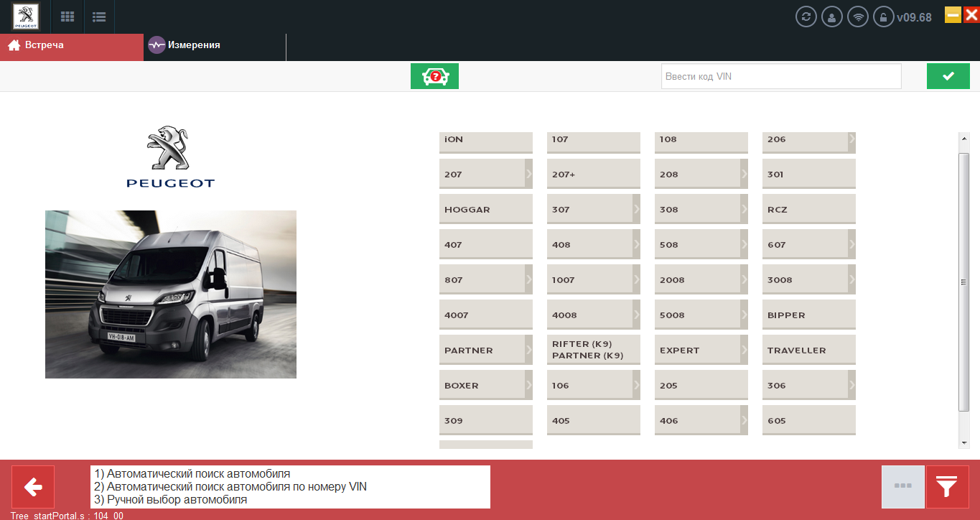
Task: Select the BIPPER model
Action: (x=809, y=315)
